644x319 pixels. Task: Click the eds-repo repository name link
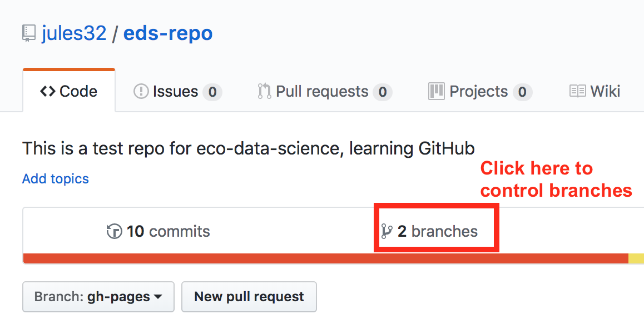pos(168,34)
